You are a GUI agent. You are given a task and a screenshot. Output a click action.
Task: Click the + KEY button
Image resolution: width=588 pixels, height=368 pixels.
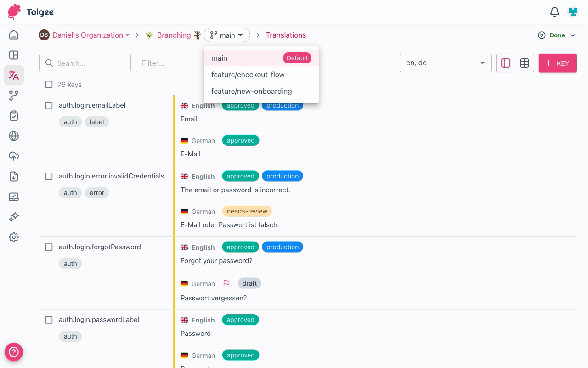point(557,63)
